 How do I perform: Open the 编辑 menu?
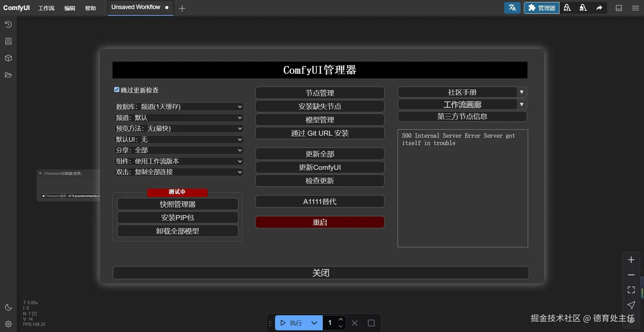[70, 8]
